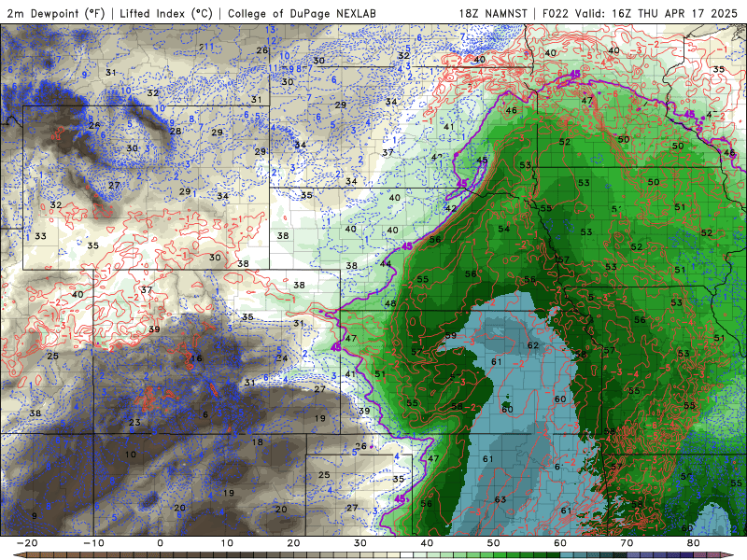Click the dewpoint value 63 on the map
Screen dimensions: 747x560
pyautogui.click(x=500, y=499)
